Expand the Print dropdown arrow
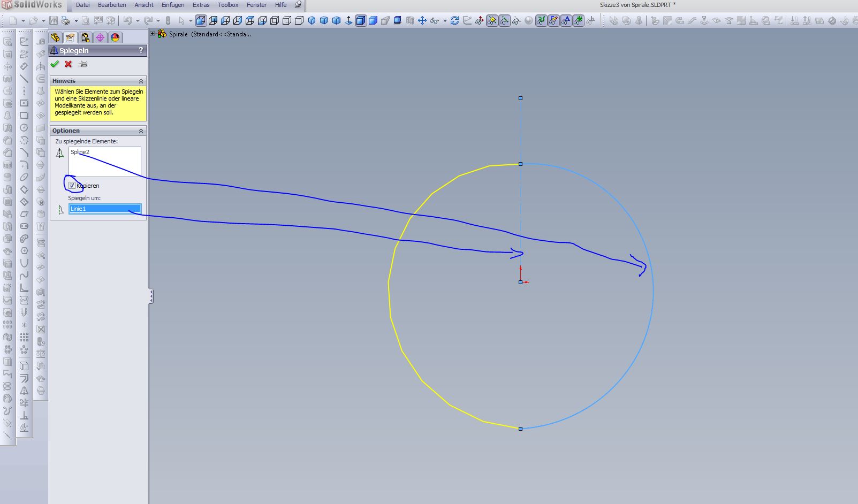The width and height of the screenshot is (858, 504). [75, 21]
